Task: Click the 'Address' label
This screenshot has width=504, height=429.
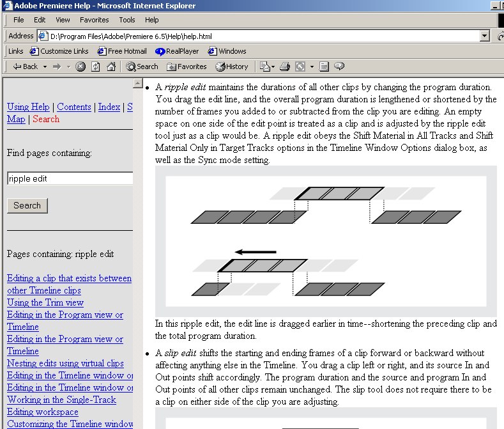Action: 21,36
